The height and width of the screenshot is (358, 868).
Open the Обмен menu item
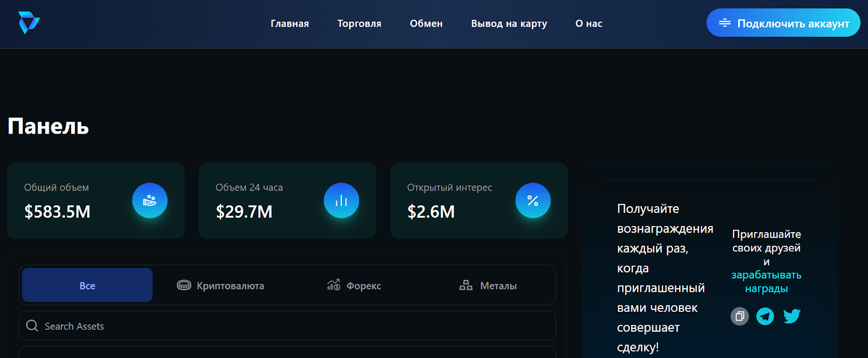coord(426,24)
